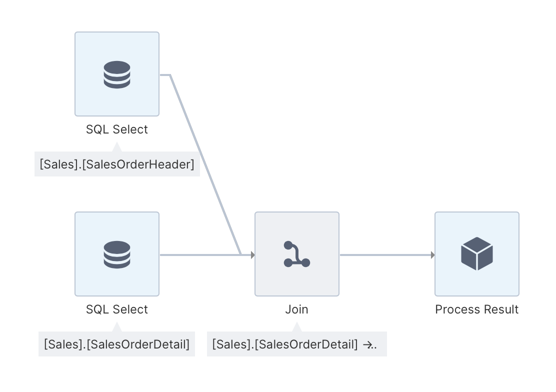
Task: Open the [Sales].[SalesOrderHeader] annotation tag
Action: 117,164
